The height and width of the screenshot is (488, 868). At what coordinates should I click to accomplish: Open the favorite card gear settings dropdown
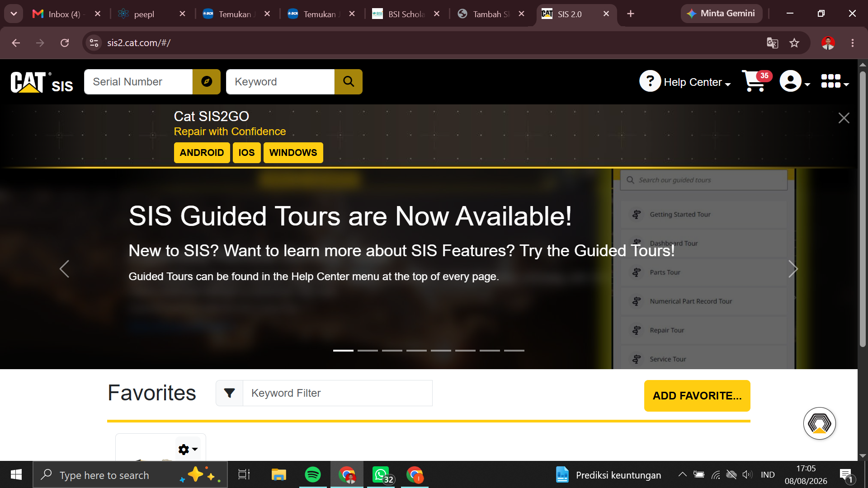[x=188, y=449]
